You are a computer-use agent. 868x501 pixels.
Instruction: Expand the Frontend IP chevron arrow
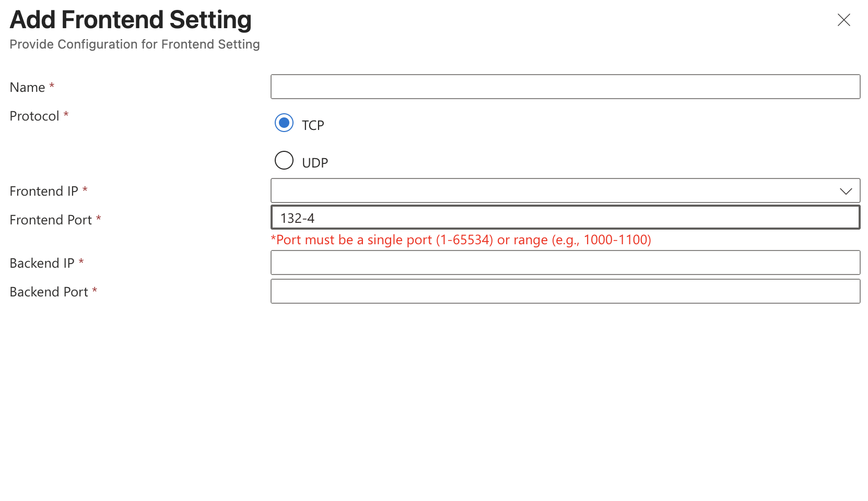tap(846, 192)
